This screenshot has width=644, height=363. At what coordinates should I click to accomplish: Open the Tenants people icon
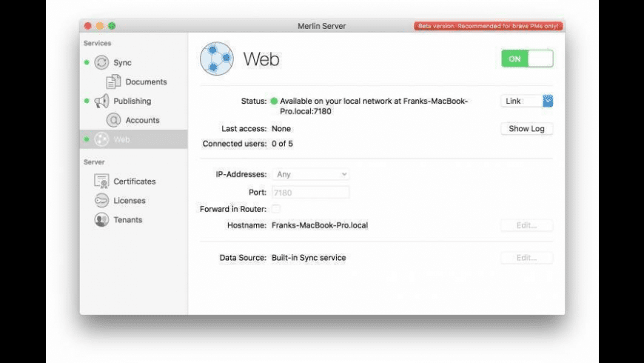tap(101, 219)
